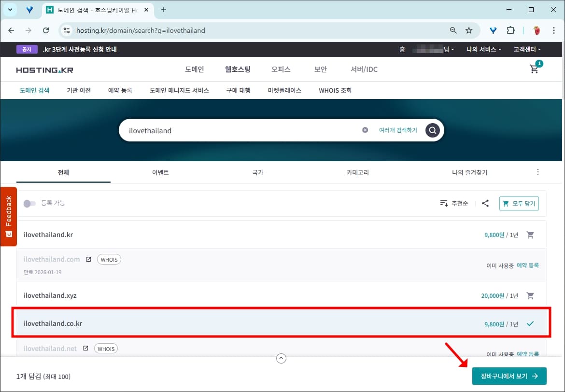
Task: Expand the user account name dropdown
Action: 433,49
